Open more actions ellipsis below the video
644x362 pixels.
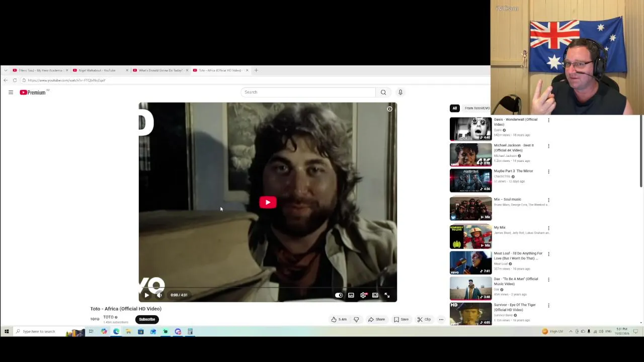[441, 319]
